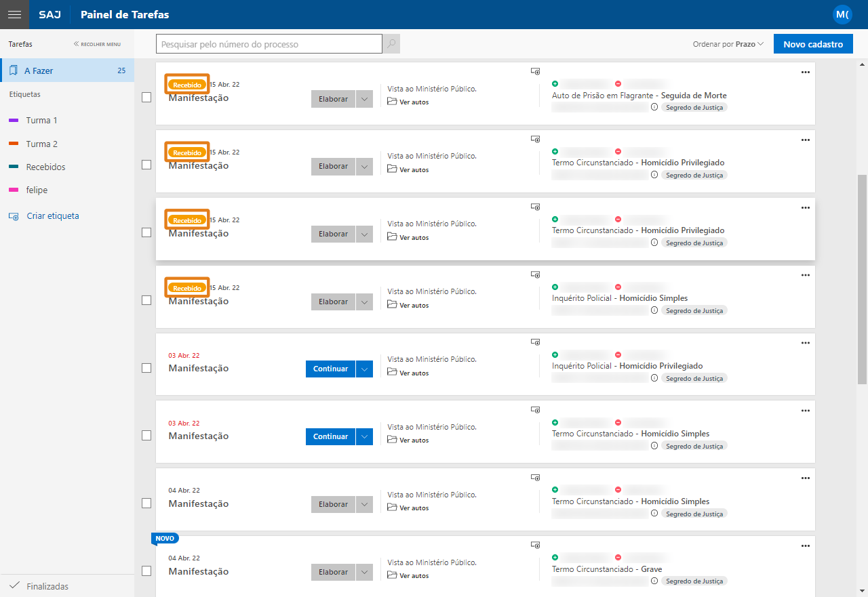The width and height of the screenshot is (868, 597).
Task: Expand the Ordenar por Prazo dropdown
Action: tap(728, 44)
